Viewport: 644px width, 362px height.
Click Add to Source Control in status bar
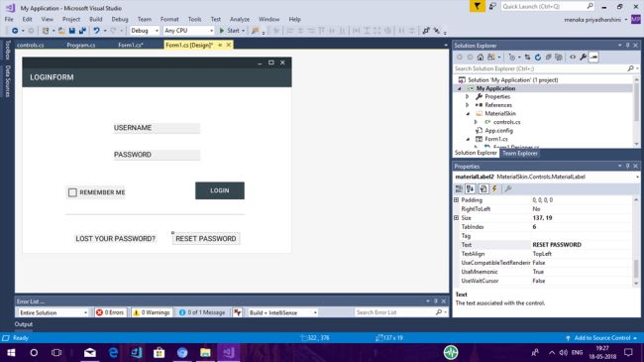[x=601, y=338]
